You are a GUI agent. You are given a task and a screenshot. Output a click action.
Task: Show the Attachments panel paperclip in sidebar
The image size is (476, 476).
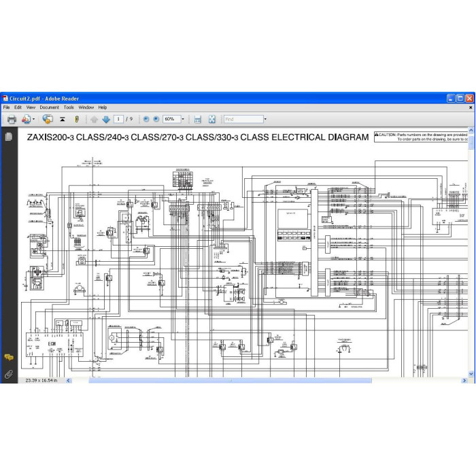pyautogui.click(x=9, y=374)
